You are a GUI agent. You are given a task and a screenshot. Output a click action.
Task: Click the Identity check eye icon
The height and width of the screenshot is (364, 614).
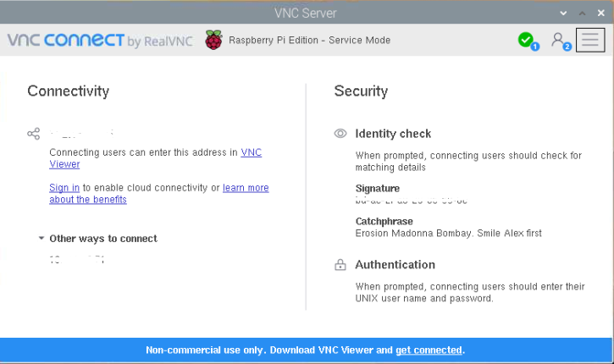(x=340, y=134)
